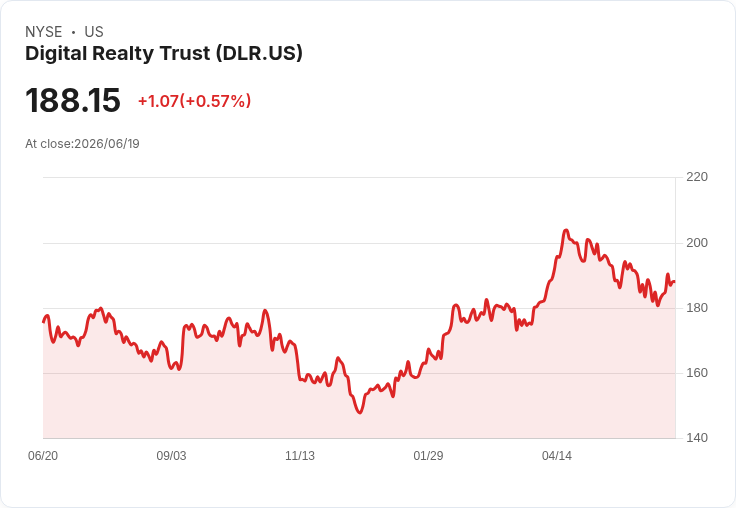Select the 09/03 date on x-axis
Image resolution: width=736 pixels, height=508 pixels.
point(171,455)
